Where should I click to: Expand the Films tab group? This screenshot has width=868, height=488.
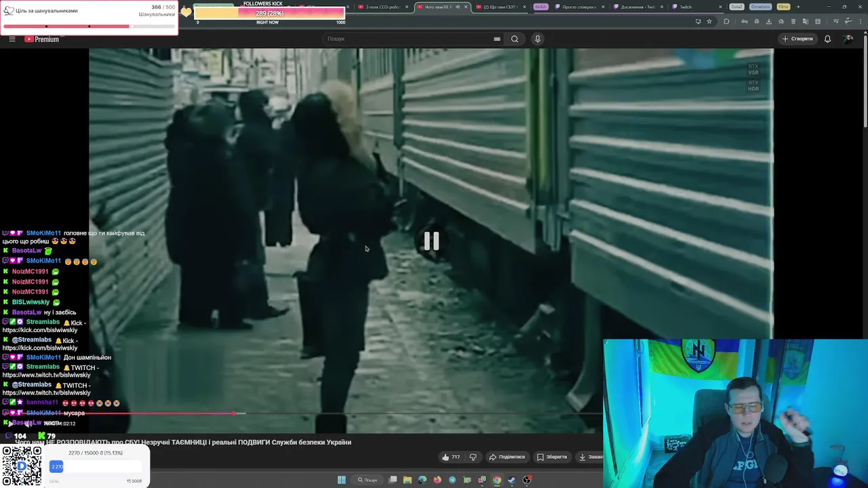click(783, 7)
